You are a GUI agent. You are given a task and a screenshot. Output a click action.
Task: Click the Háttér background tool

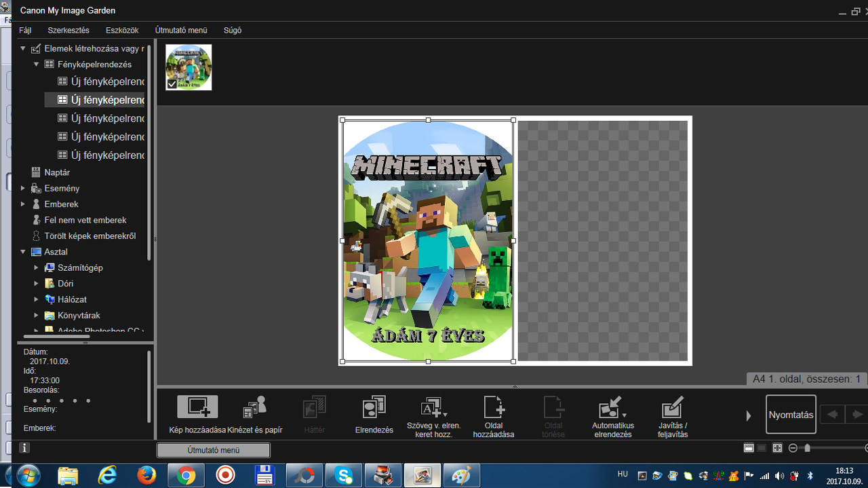[314, 415]
